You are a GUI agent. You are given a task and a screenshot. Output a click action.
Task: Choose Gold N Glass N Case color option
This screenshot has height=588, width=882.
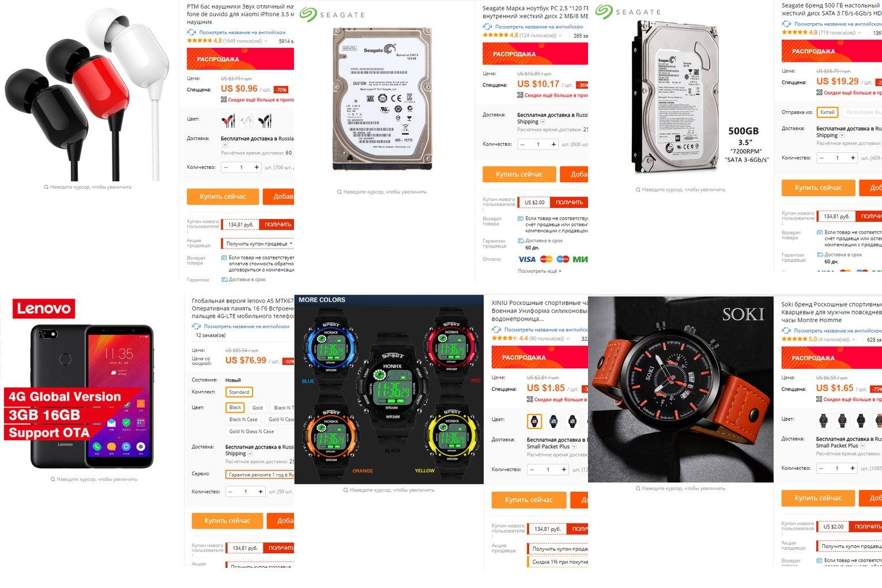[251, 431]
